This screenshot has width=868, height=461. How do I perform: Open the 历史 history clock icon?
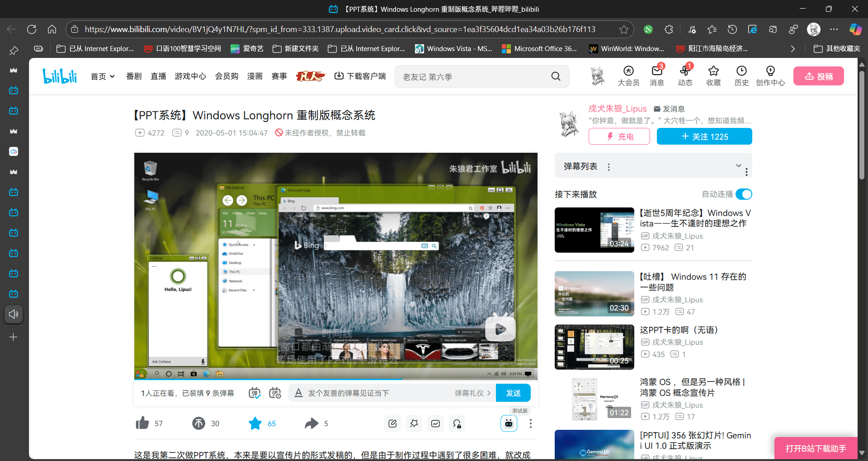(x=741, y=76)
